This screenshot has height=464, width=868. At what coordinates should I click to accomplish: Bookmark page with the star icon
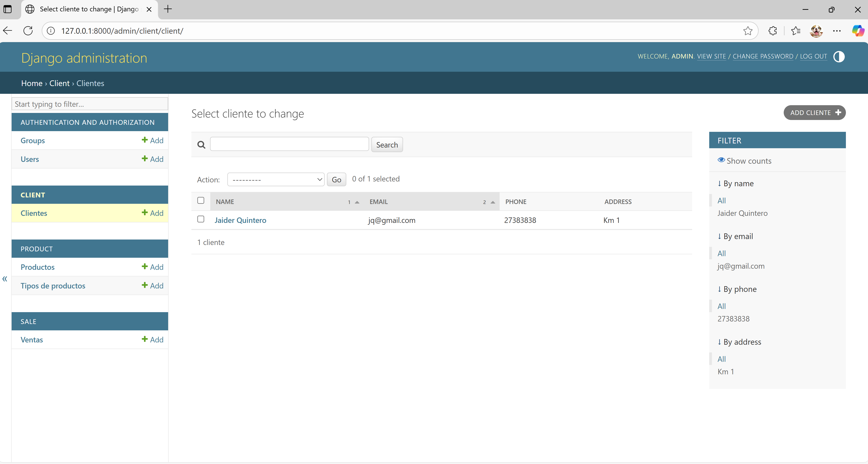(x=747, y=31)
